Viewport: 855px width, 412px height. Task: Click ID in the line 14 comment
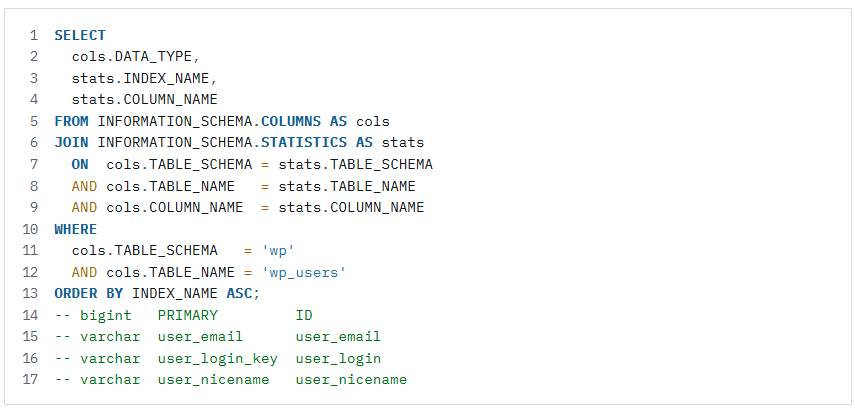point(304,316)
